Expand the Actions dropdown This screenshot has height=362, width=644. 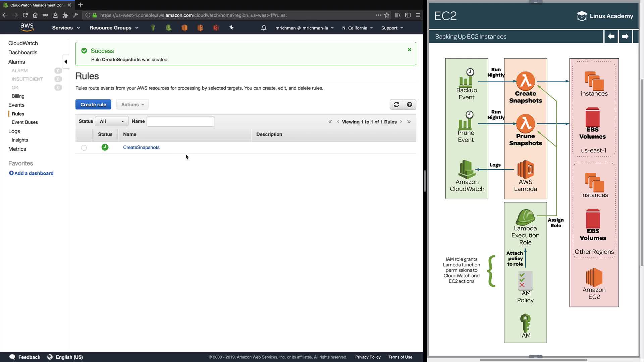pyautogui.click(x=132, y=105)
